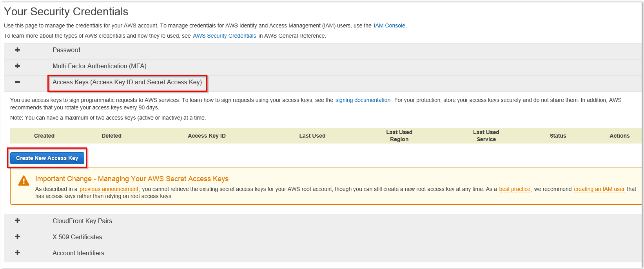
Task: Click the Last Used Region column header
Action: pyautogui.click(x=399, y=136)
